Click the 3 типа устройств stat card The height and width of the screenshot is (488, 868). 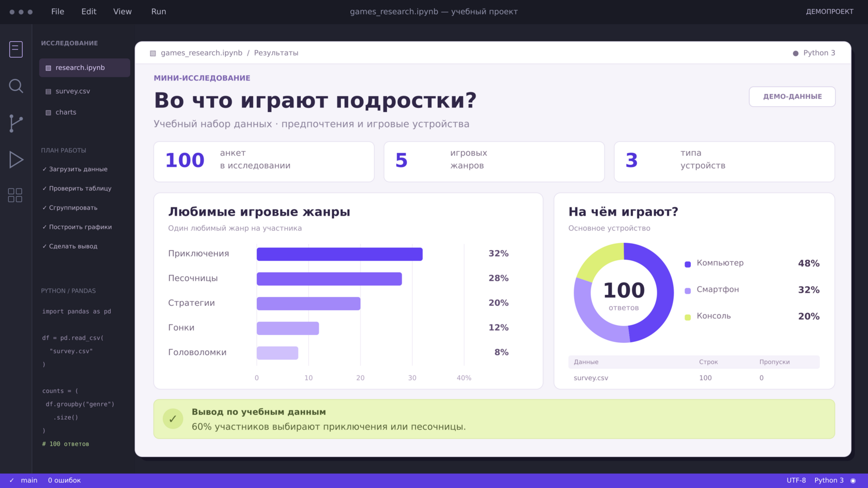click(724, 162)
